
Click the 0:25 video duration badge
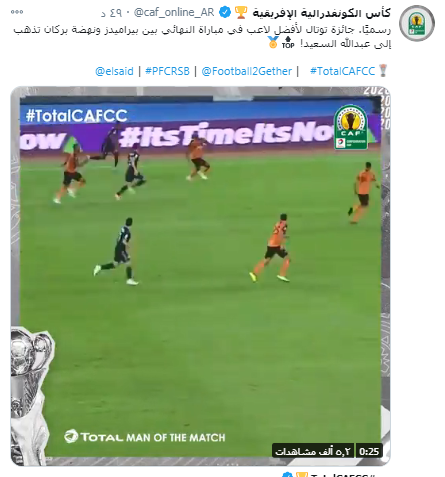[369, 451]
